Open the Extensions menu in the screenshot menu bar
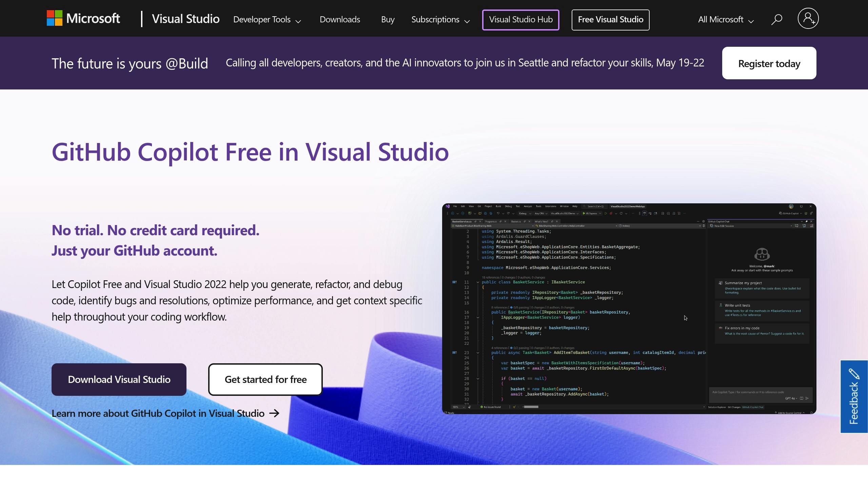Screen dimensions: 868x488 click(551, 206)
